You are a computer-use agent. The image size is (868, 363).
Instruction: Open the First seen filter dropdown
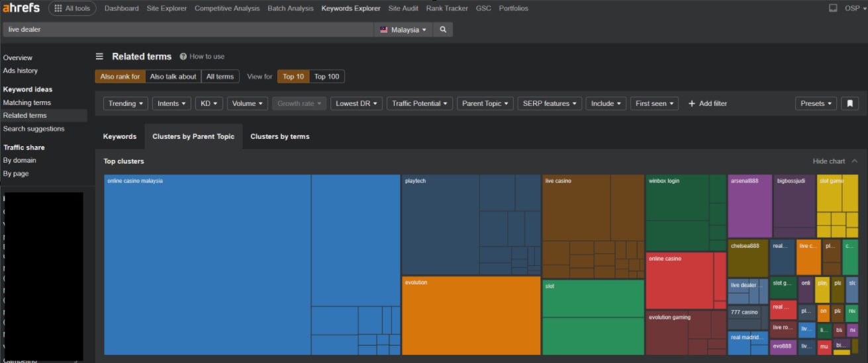click(655, 103)
